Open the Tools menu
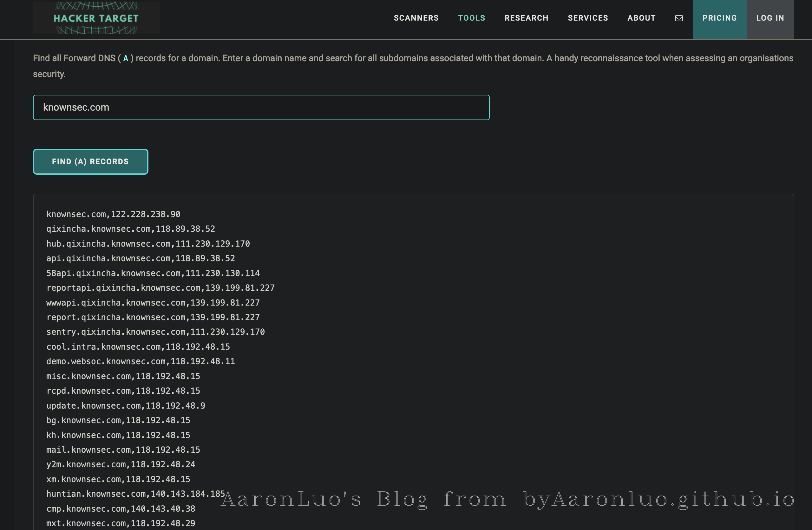This screenshot has height=530, width=812. tap(471, 18)
